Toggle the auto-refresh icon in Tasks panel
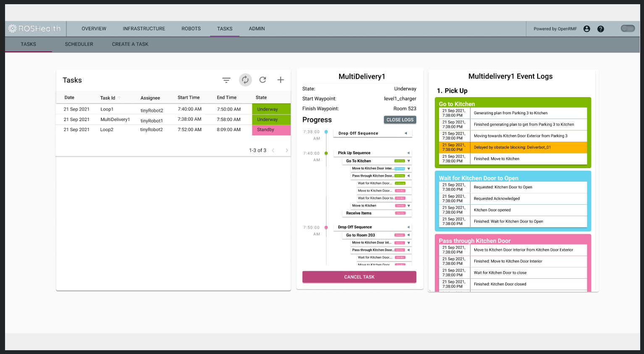 tap(245, 80)
